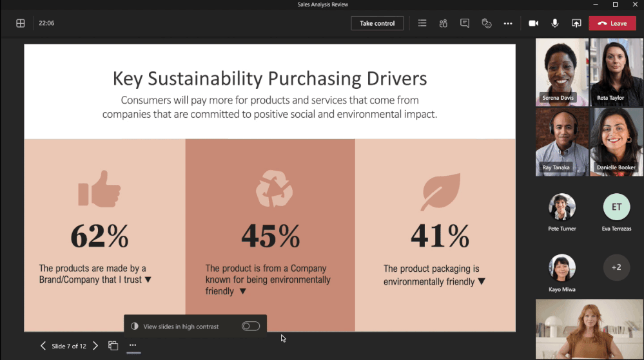Expand the arrow after 'packaging is environmentally friendly'

482,281
